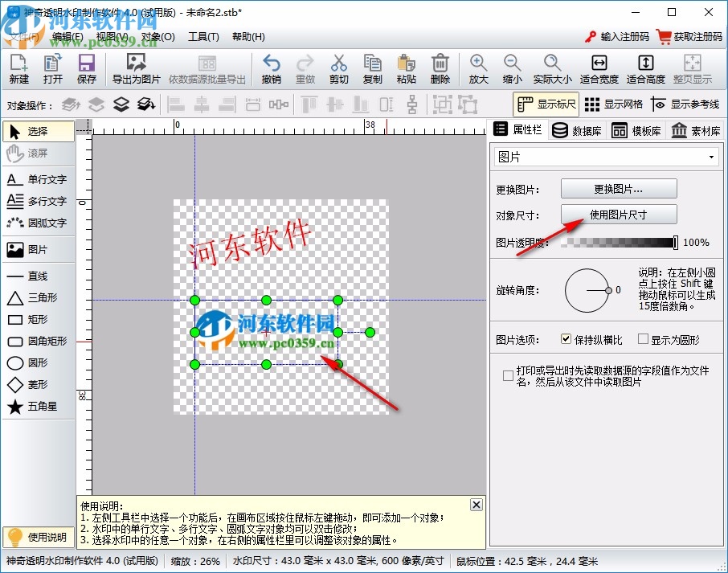
Task: Close the 使用说明 instructions panel
Action: [x=476, y=505]
